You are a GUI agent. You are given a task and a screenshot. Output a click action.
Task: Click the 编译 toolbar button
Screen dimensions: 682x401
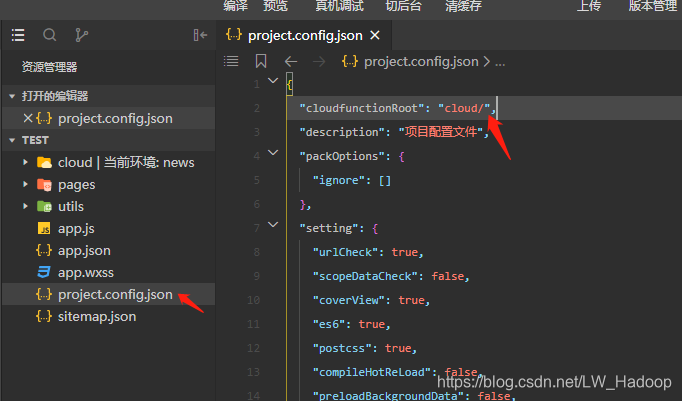(235, 5)
